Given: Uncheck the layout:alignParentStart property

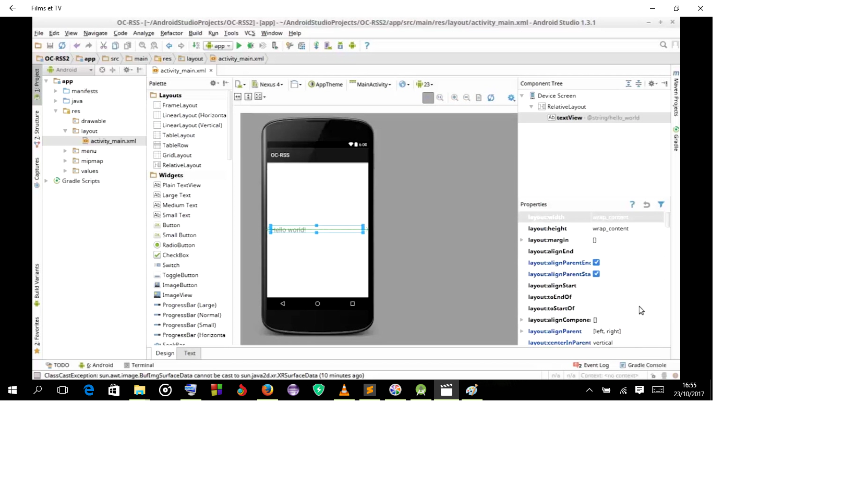Looking at the screenshot, I should [596, 274].
